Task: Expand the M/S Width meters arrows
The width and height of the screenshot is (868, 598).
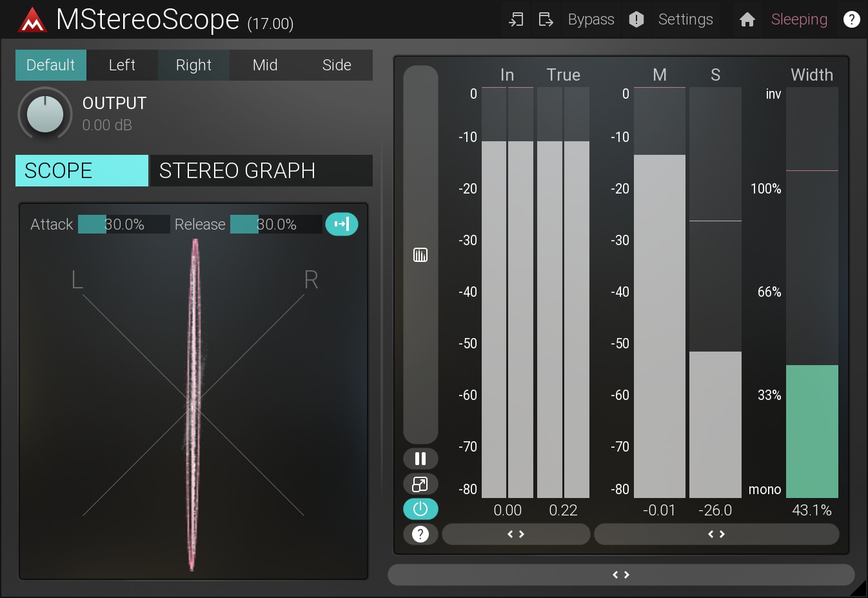Action: 716,534
